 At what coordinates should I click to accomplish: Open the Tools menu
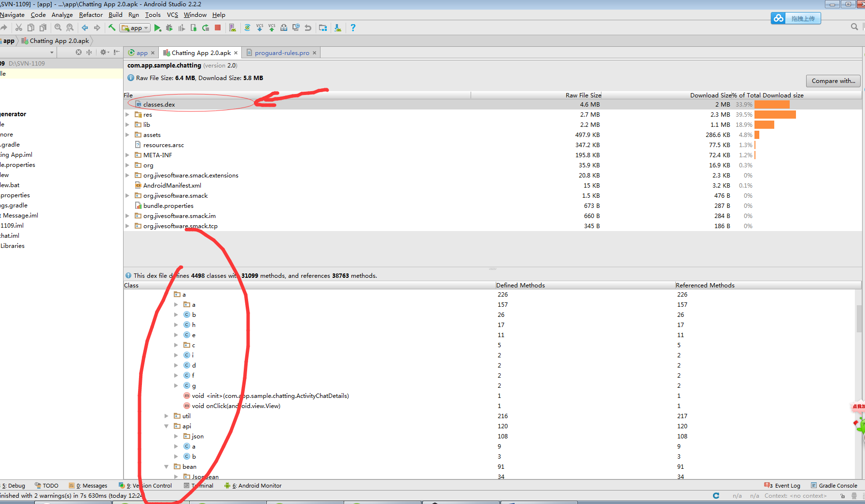tap(153, 15)
